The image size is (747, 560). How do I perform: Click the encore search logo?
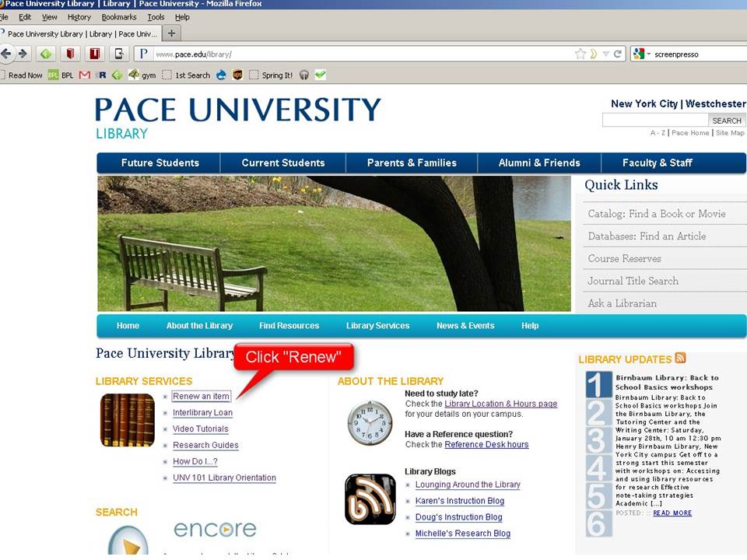click(215, 529)
